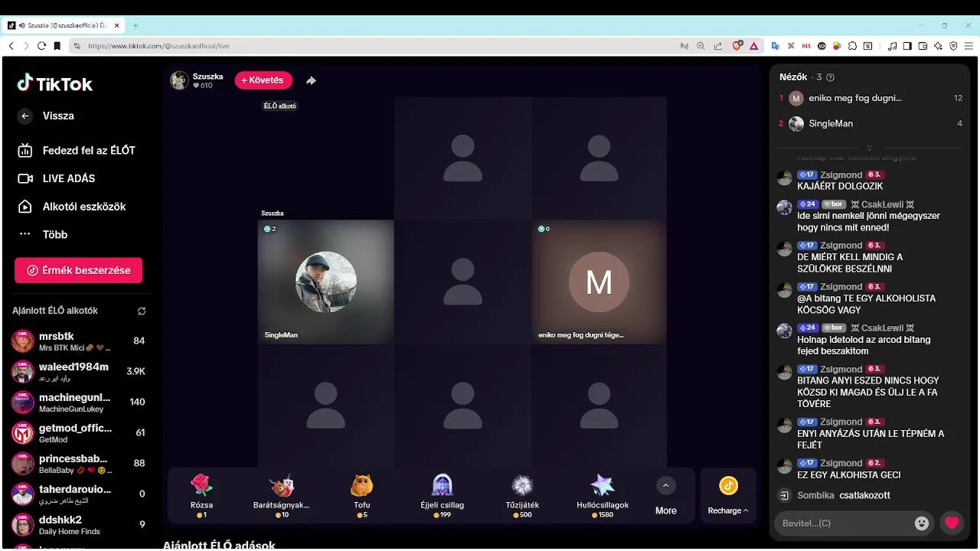The image size is (980, 551).
Task: Send the Rózsa gift
Action: 201,495
